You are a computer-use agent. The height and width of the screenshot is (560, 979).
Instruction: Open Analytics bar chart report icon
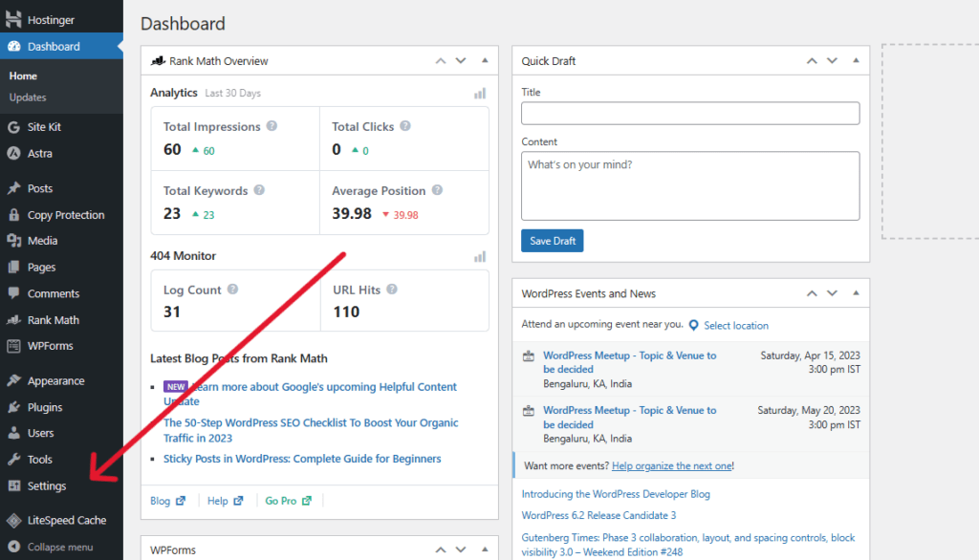click(480, 93)
